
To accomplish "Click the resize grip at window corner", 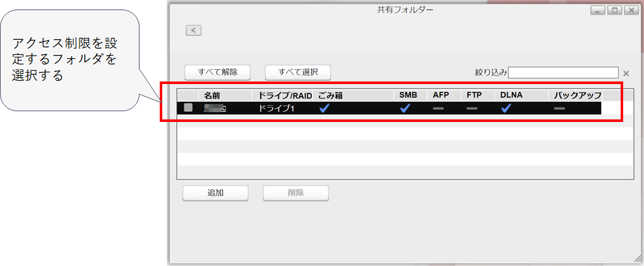I will coord(636,258).
